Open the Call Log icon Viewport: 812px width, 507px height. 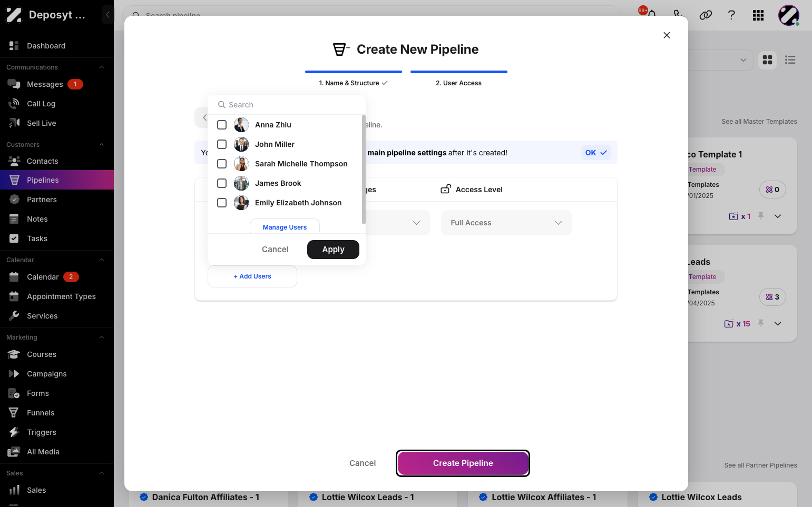click(x=14, y=104)
